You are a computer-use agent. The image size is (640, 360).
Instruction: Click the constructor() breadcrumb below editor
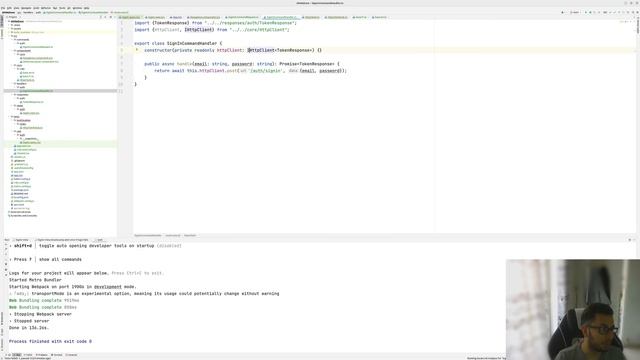pos(173,236)
